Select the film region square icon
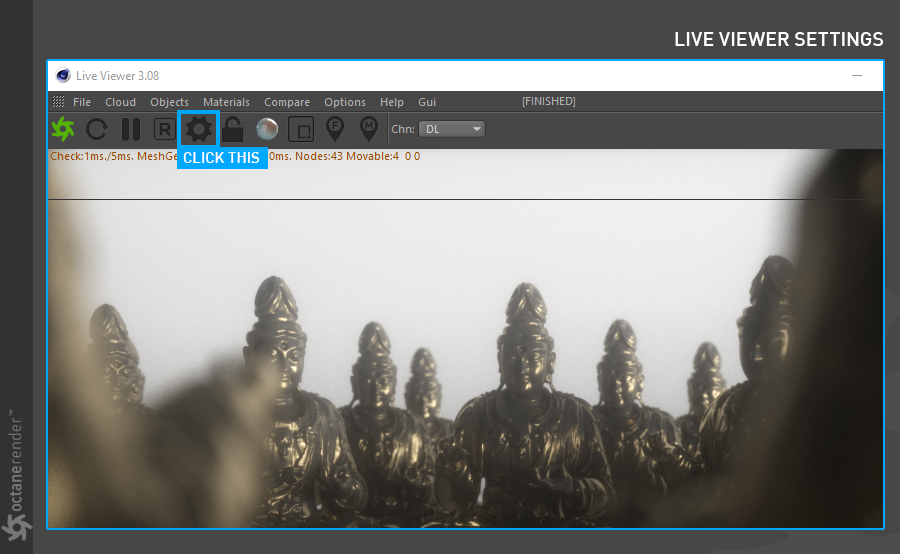Screen dimensions: 900x554 [x=301, y=129]
